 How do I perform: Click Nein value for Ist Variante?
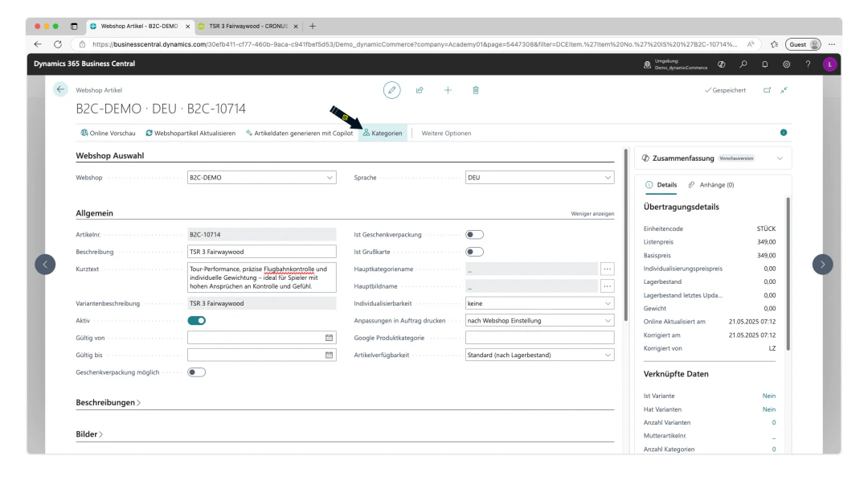(x=769, y=396)
